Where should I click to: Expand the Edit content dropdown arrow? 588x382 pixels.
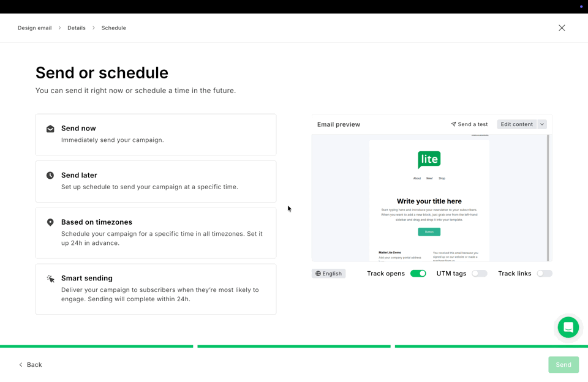coord(542,124)
